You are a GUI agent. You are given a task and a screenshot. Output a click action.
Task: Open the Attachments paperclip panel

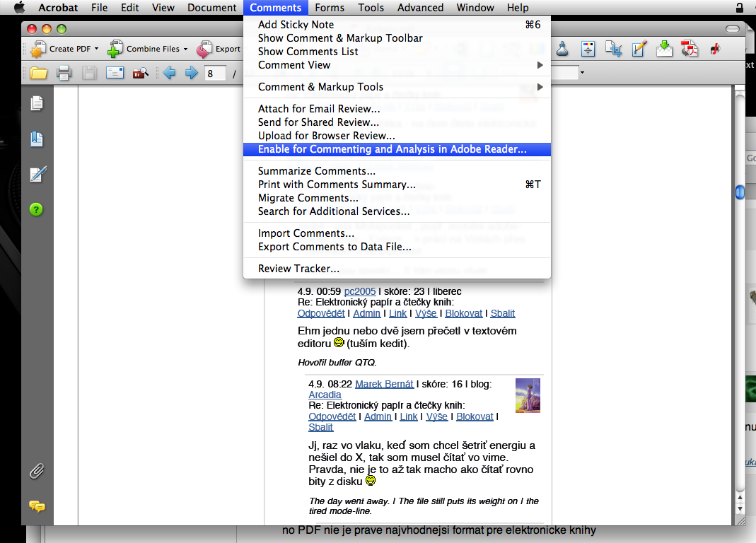tap(37, 471)
